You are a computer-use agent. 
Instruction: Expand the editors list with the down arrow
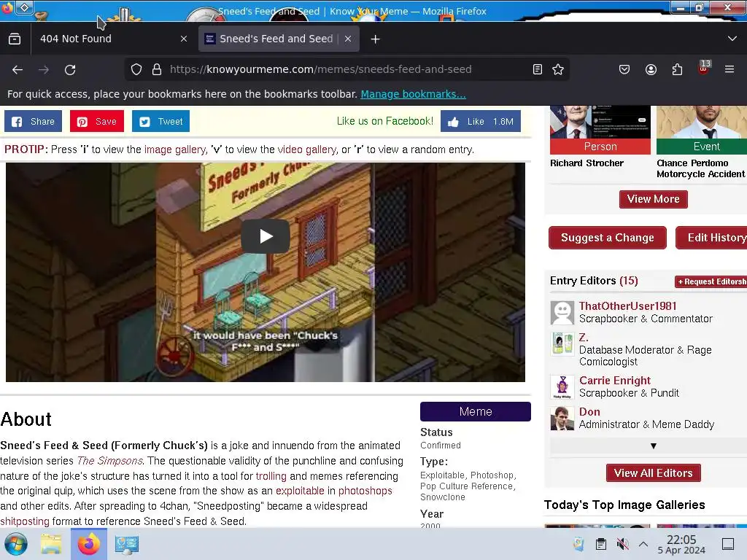654,446
